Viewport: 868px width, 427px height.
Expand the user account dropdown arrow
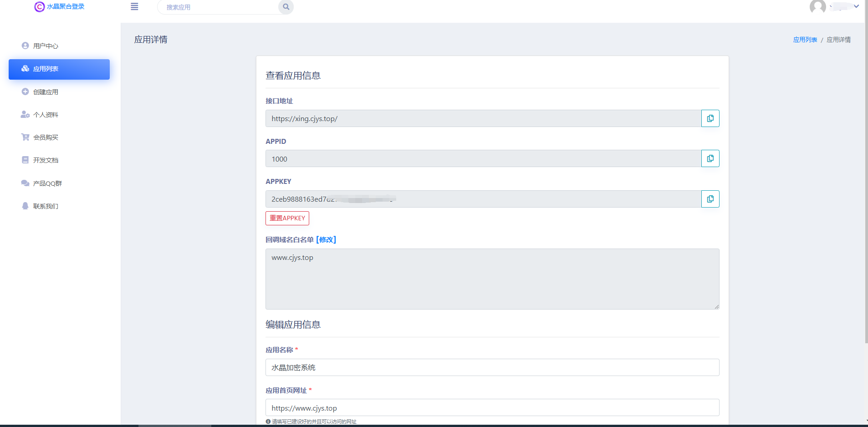point(856,6)
